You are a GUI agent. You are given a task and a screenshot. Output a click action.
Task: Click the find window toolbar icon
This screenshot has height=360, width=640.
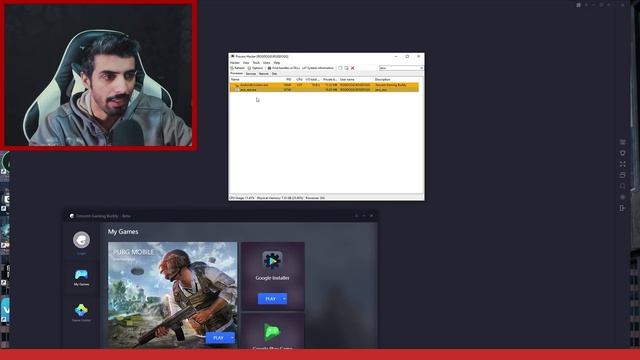click(340, 68)
